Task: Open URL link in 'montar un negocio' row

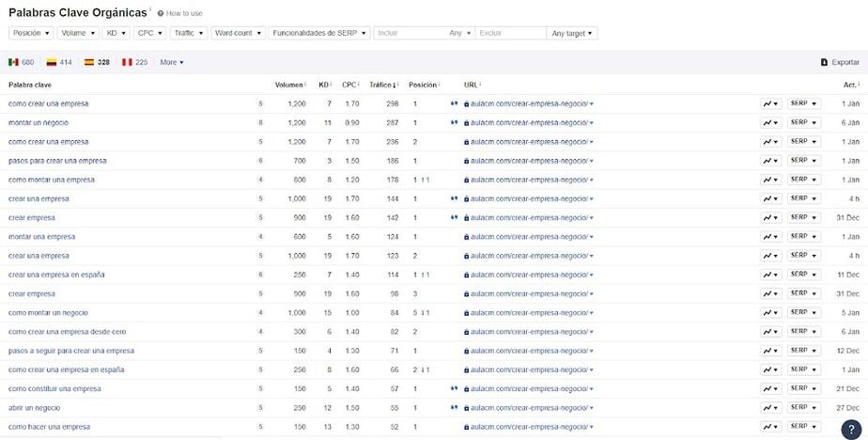Action: (x=529, y=122)
